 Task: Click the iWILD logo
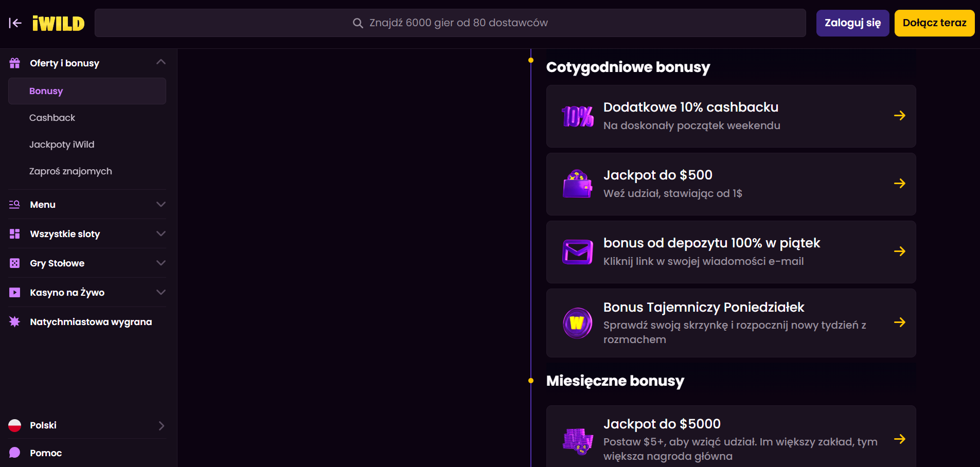pyautogui.click(x=58, y=23)
